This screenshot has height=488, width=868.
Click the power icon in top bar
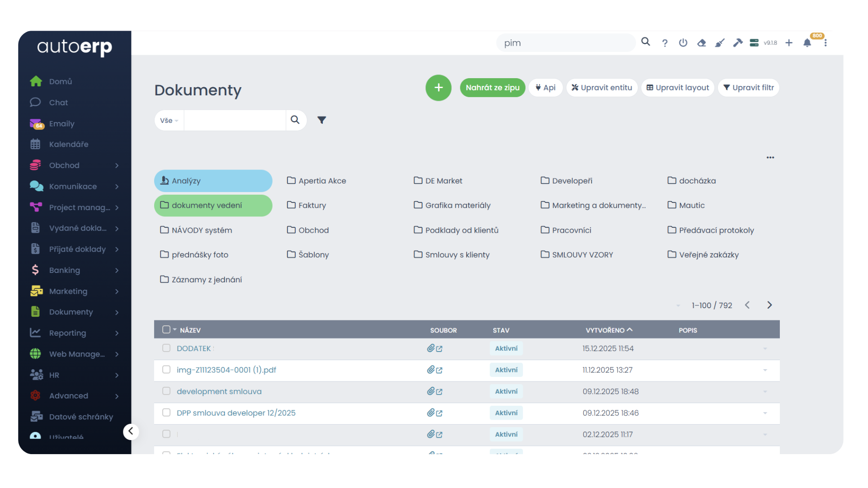pos(683,43)
